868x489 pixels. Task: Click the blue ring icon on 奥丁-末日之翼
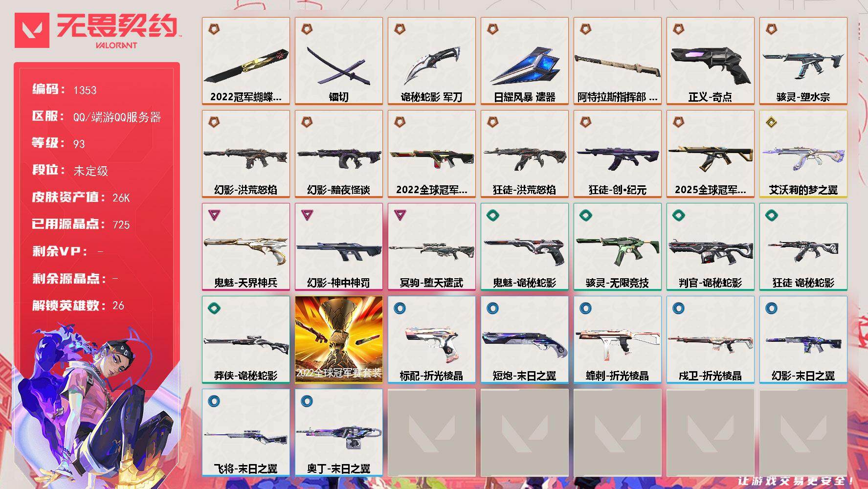[x=307, y=401]
